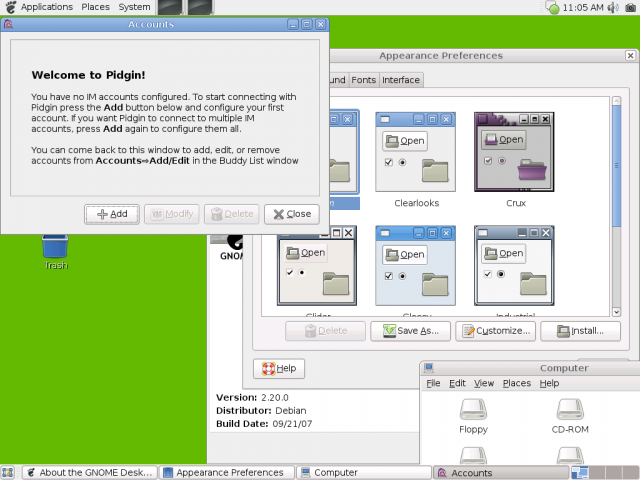Viewport: 640px width, 480px height.
Task: Switch to the Interface tab
Action: 401,80
